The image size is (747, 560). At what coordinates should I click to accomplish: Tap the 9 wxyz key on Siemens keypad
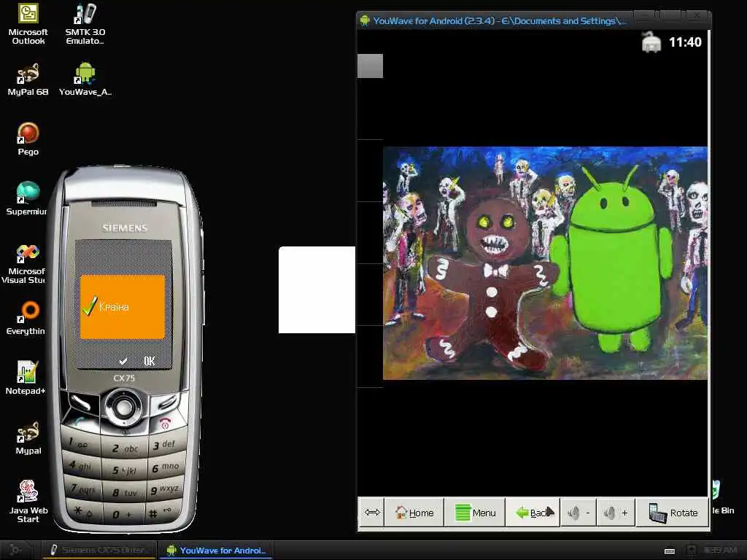point(164,489)
